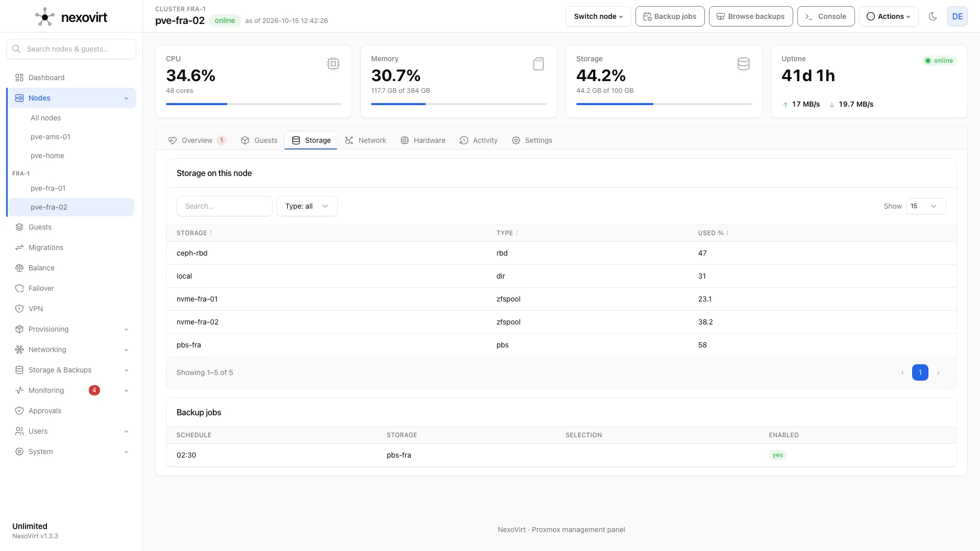Screen dimensions: 980x551
Task: Select page 1 in pagination
Action: tap(920, 373)
